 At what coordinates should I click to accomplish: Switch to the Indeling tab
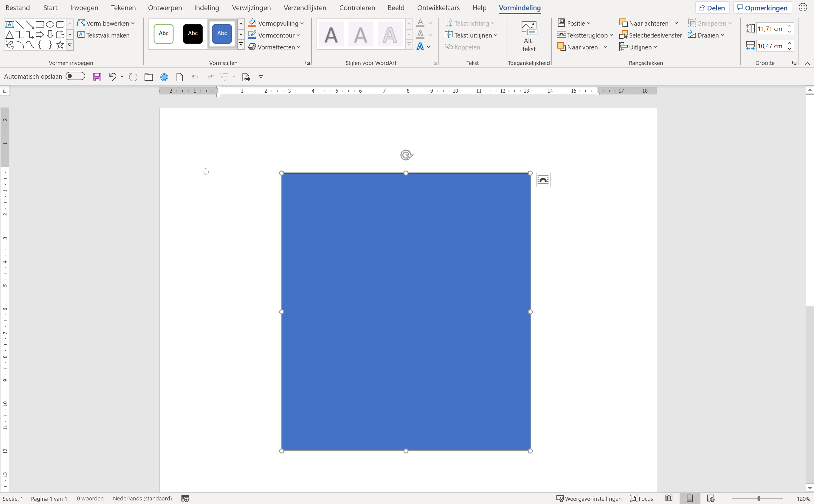coord(207,8)
